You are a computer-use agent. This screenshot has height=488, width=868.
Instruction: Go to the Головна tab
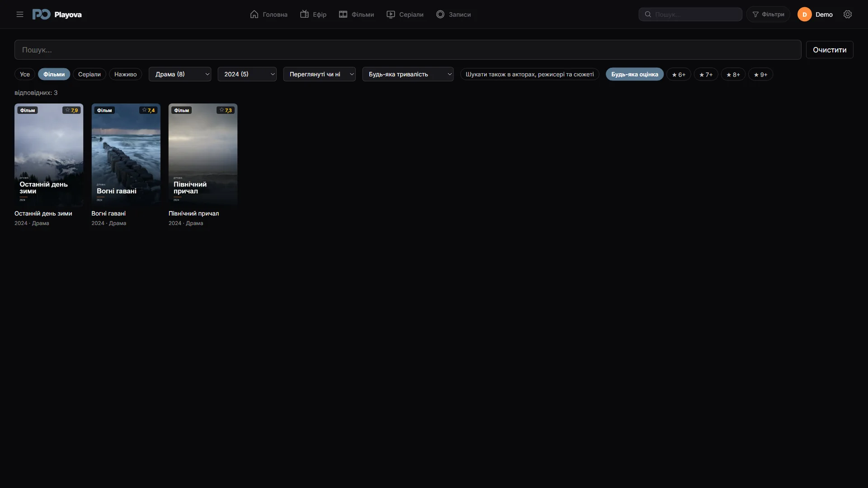click(x=269, y=14)
